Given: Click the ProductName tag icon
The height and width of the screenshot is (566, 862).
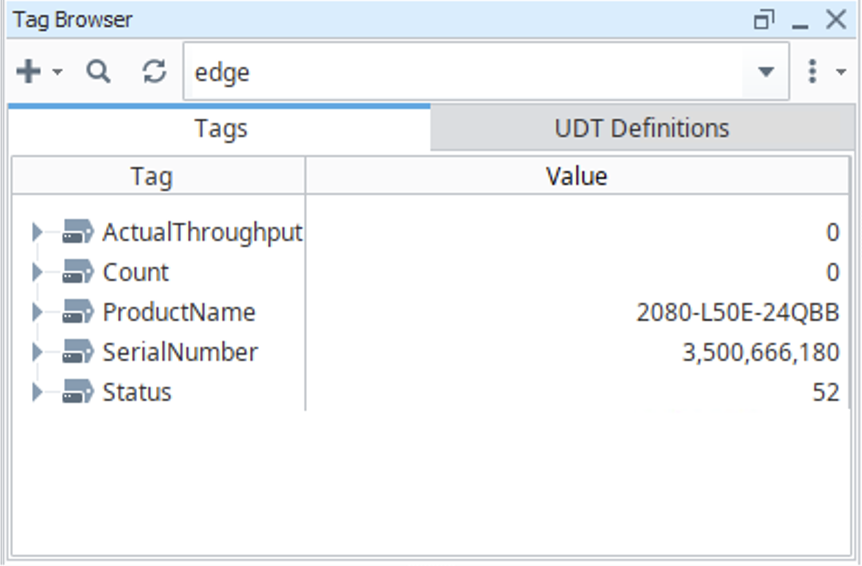Looking at the screenshot, I should pos(77,313).
